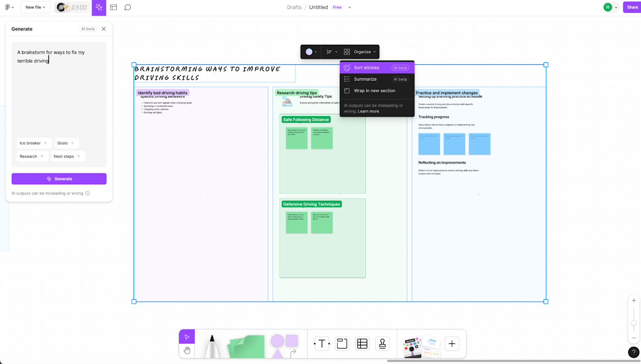
Task: Open the Learn more link
Action: pos(368,111)
